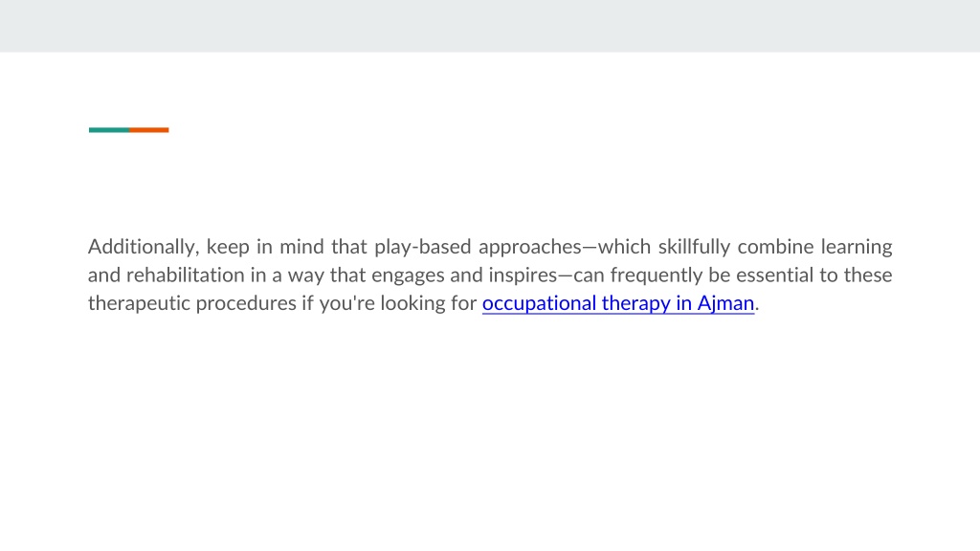Click the word frequently in the second line
This screenshot has height=551, width=980.
(x=657, y=275)
